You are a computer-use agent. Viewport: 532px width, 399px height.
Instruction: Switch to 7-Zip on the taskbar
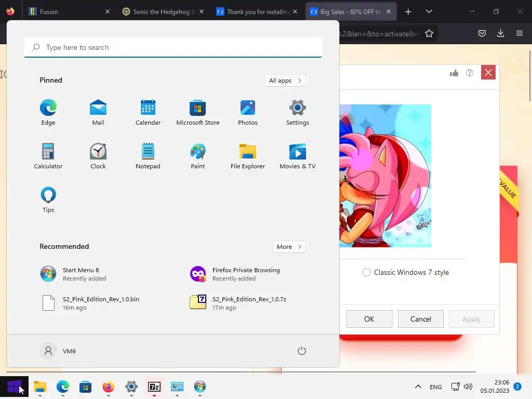point(154,387)
